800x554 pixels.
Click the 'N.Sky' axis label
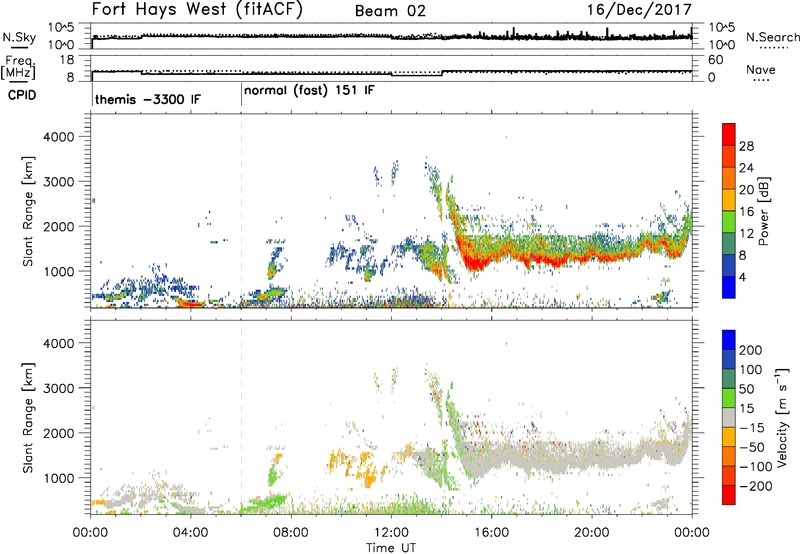19,37
